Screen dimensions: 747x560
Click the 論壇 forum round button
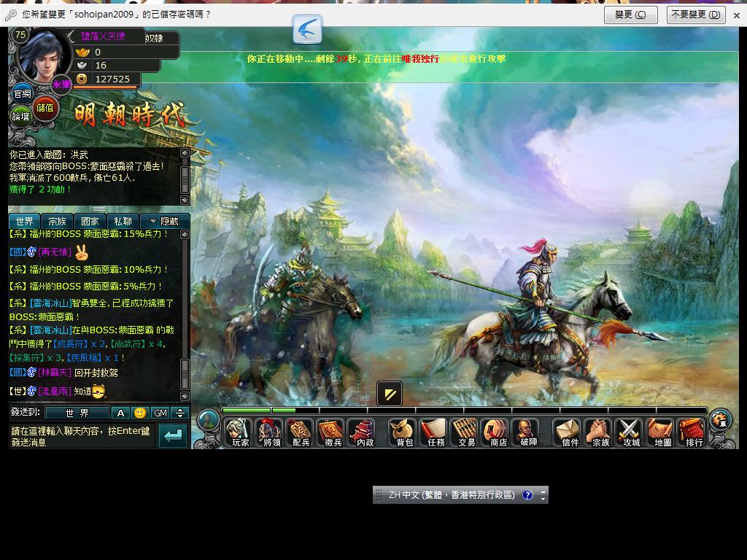[x=20, y=116]
